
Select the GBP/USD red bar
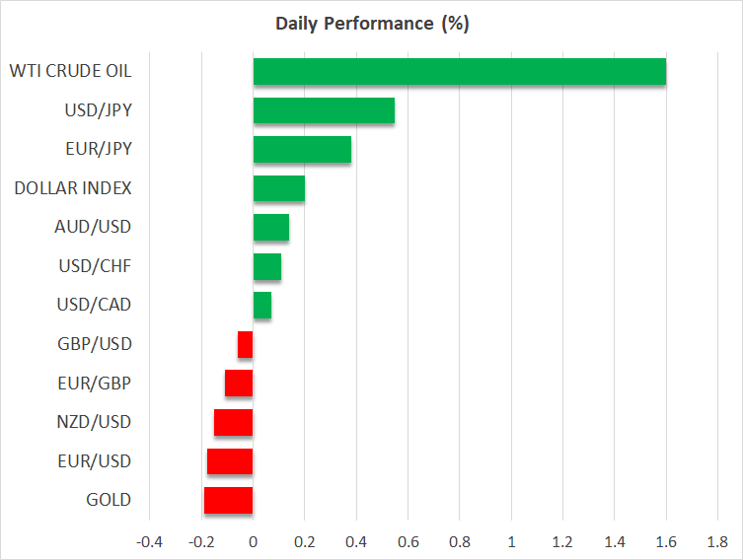click(x=246, y=344)
